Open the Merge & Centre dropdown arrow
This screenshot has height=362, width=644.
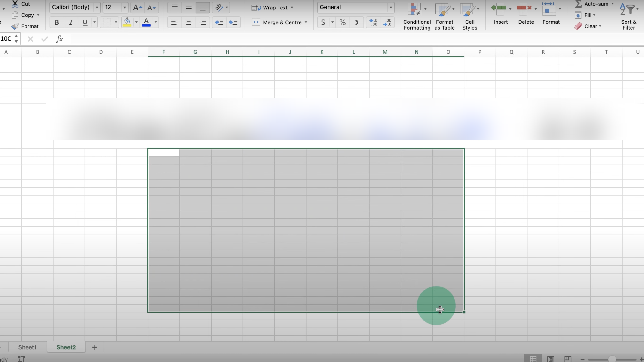(306, 22)
